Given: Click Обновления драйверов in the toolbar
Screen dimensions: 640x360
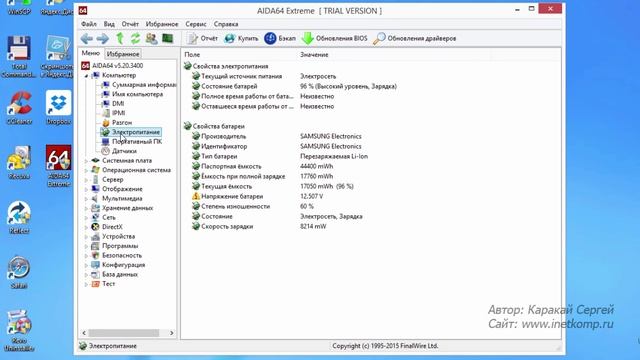Looking at the screenshot, I should (x=415, y=38).
